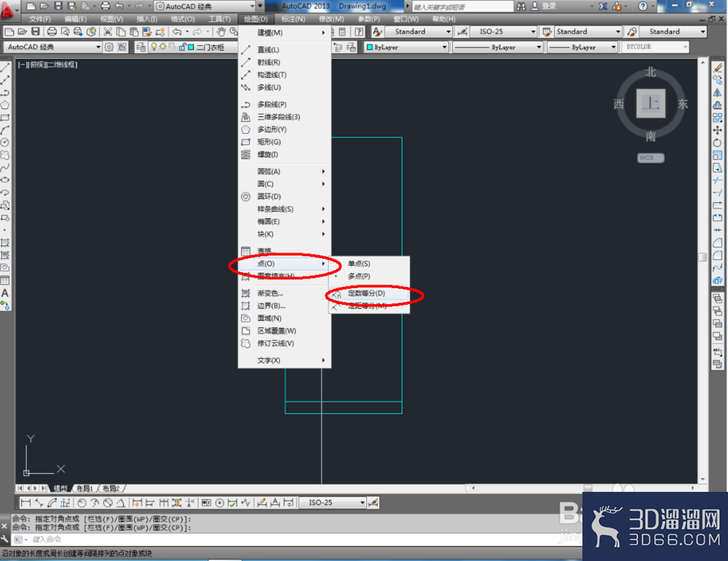Click the binoculars search icon in title bar

[x=521, y=6]
